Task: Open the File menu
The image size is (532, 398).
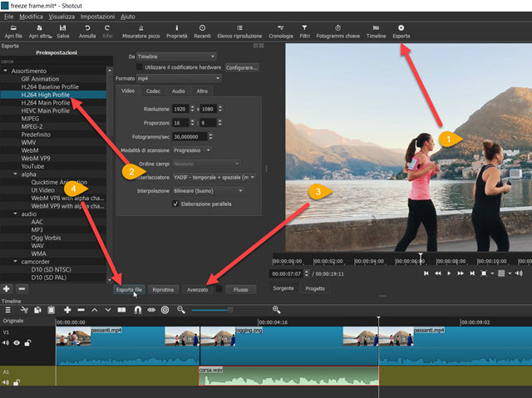Action: 9,17
